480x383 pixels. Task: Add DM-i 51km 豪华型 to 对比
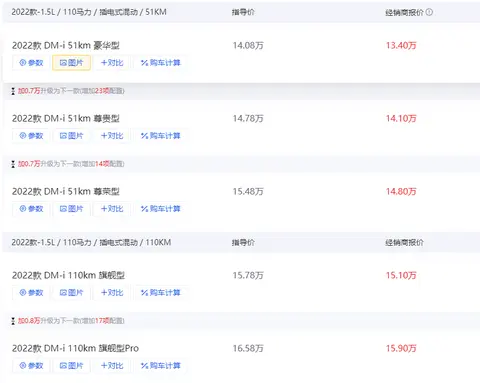[112, 63]
